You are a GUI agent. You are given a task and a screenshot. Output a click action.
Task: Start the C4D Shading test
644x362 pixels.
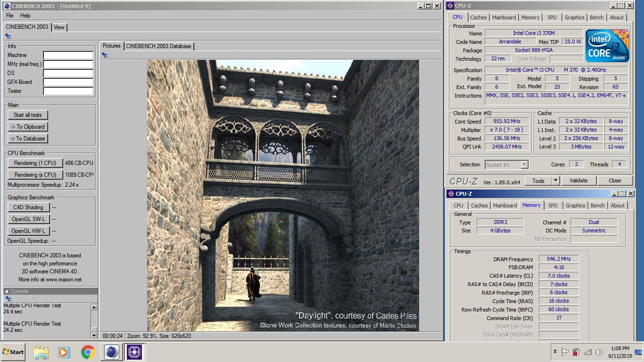point(28,207)
